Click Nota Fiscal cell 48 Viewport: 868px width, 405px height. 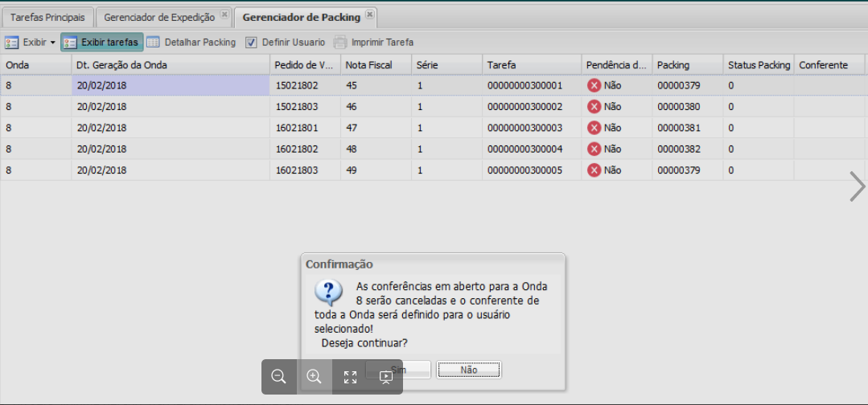pos(376,149)
